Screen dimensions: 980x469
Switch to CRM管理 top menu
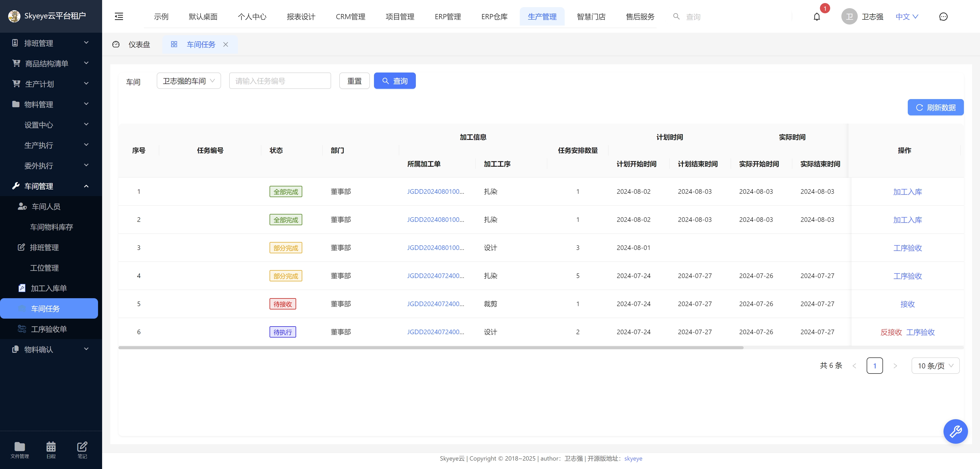[350, 17]
